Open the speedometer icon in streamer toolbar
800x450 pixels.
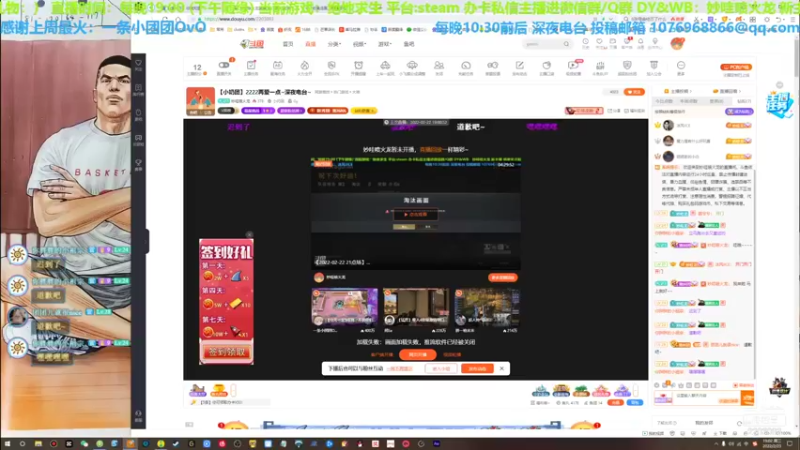pos(466,67)
